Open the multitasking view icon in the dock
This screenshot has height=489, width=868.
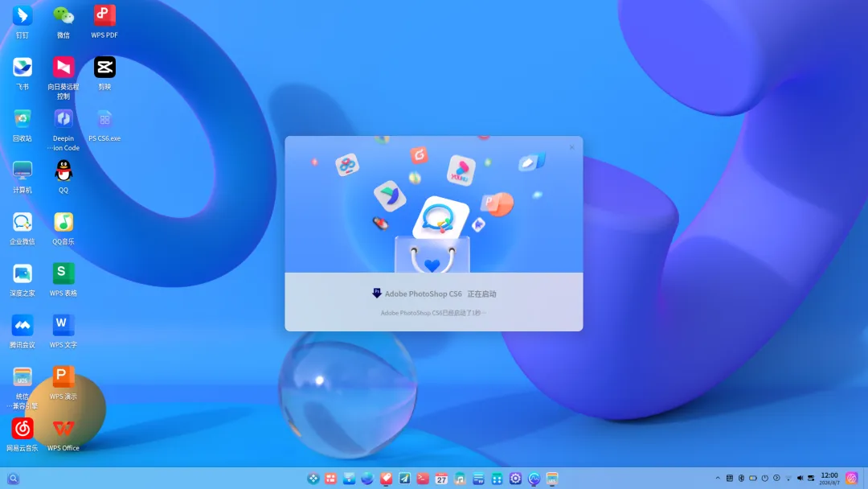[x=330, y=479]
